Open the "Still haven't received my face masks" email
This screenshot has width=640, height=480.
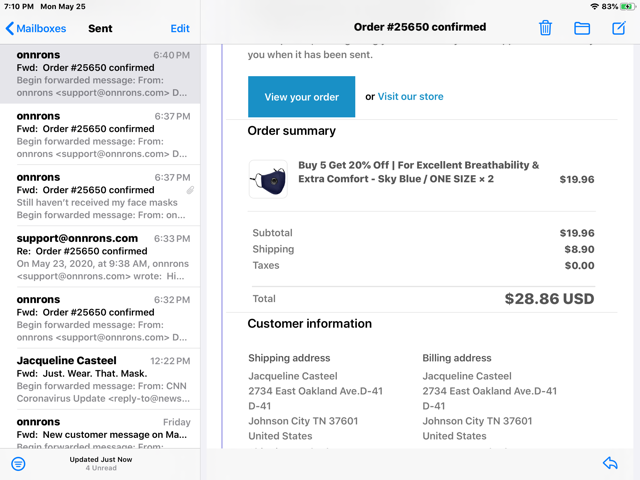pos(100,196)
